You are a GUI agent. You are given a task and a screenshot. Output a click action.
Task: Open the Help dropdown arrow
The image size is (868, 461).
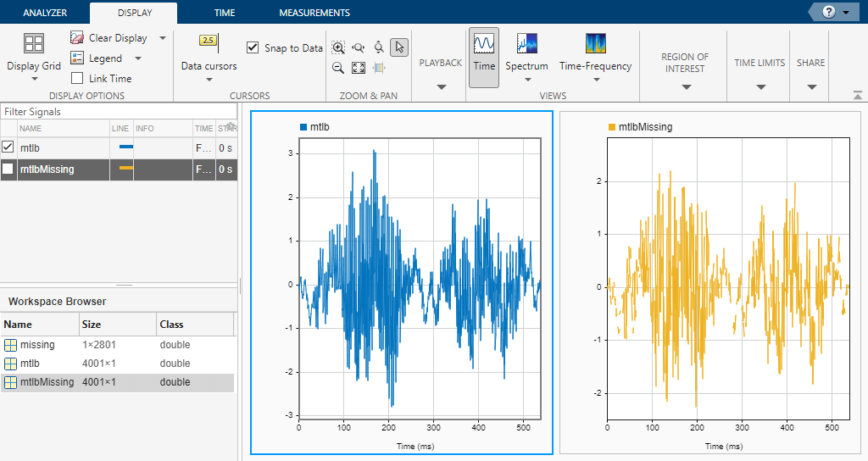(846, 12)
